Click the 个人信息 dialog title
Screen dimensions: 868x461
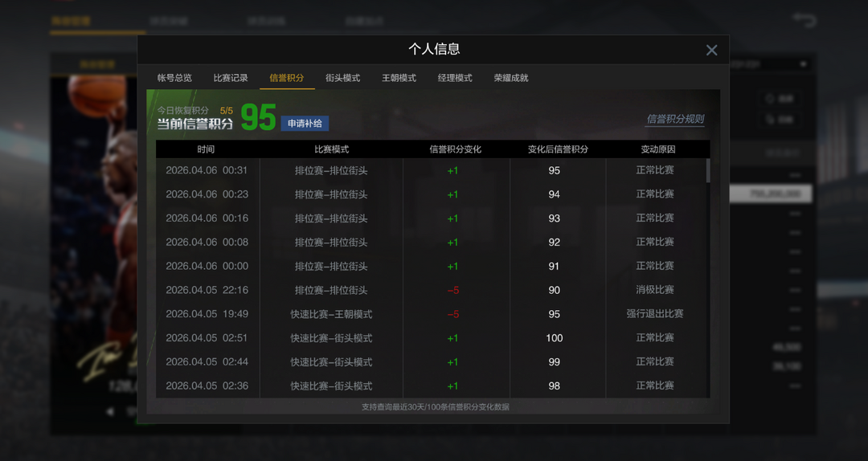tap(434, 49)
